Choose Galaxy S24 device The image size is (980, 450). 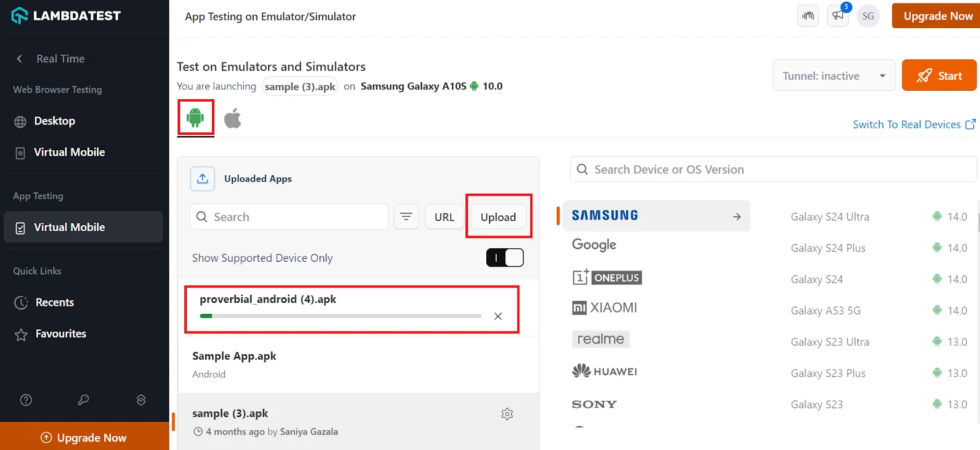coord(816,279)
